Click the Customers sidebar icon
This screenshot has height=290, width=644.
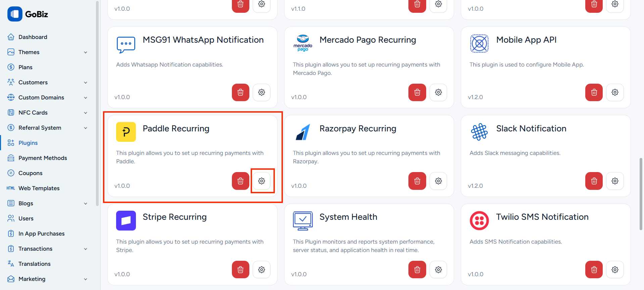coord(11,82)
